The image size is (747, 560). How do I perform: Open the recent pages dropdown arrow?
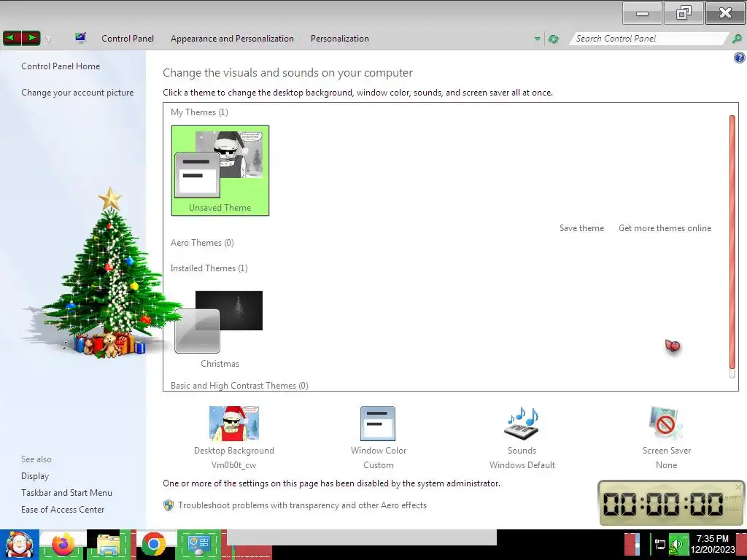click(48, 39)
